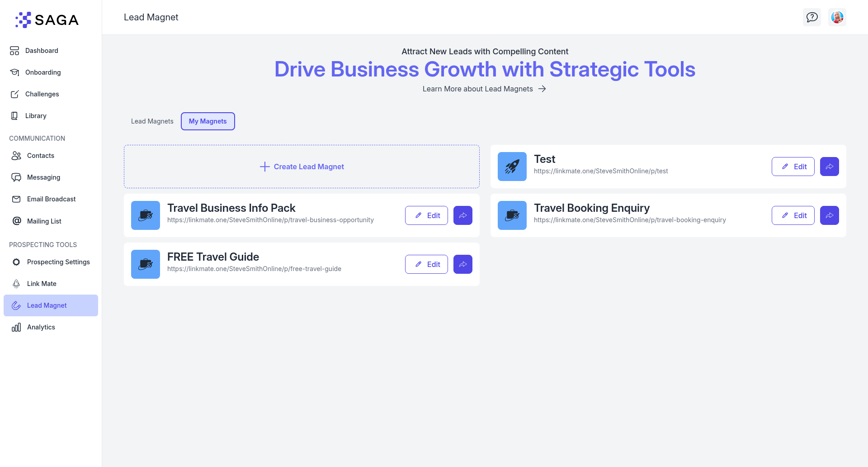Open the help chat icon in header
The height and width of the screenshot is (467, 868).
[811, 17]
